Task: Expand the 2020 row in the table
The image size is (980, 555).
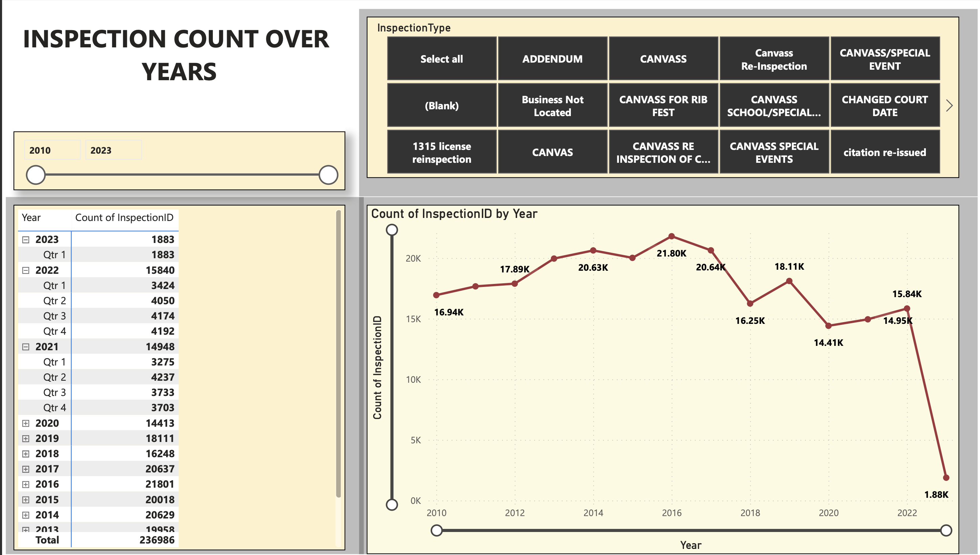Action: click(x=26, y=423)
